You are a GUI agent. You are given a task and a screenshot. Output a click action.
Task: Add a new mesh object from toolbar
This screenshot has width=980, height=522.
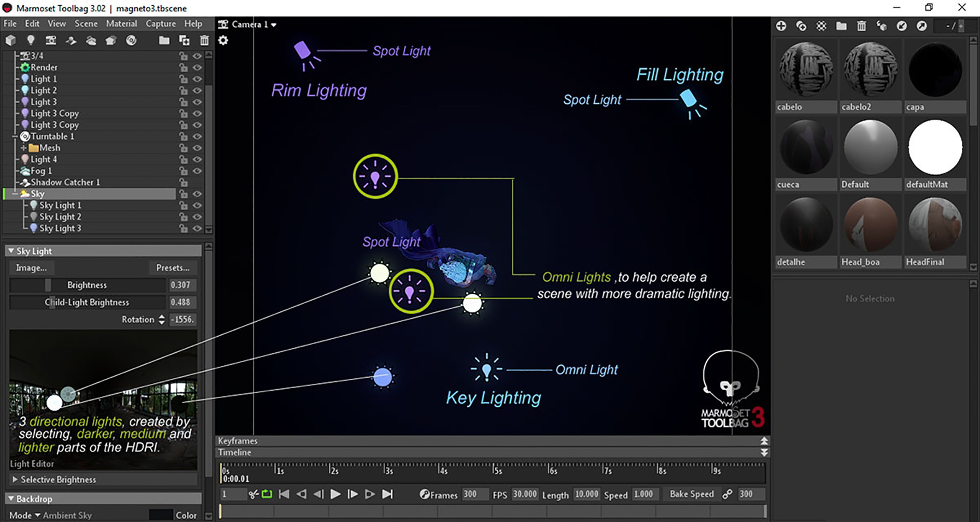(10, 40)
